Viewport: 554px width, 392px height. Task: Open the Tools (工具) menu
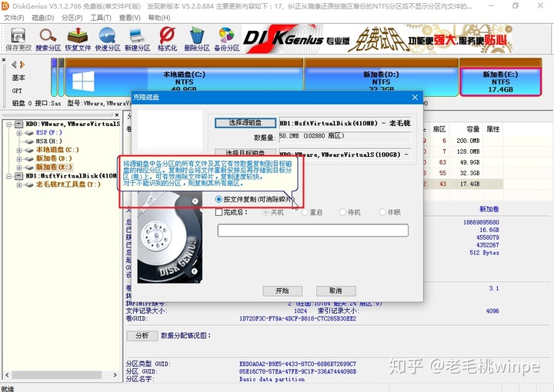coord(101,18)
